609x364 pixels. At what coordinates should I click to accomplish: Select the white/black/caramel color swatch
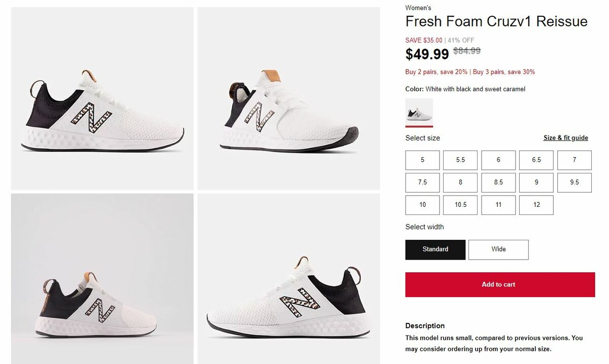pos(419,112)
